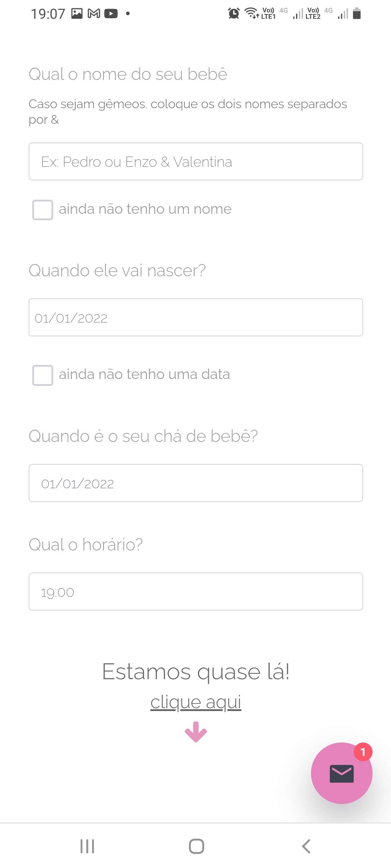Open the pink chat message bubble
Screen dimensions: 391x868
341,773
